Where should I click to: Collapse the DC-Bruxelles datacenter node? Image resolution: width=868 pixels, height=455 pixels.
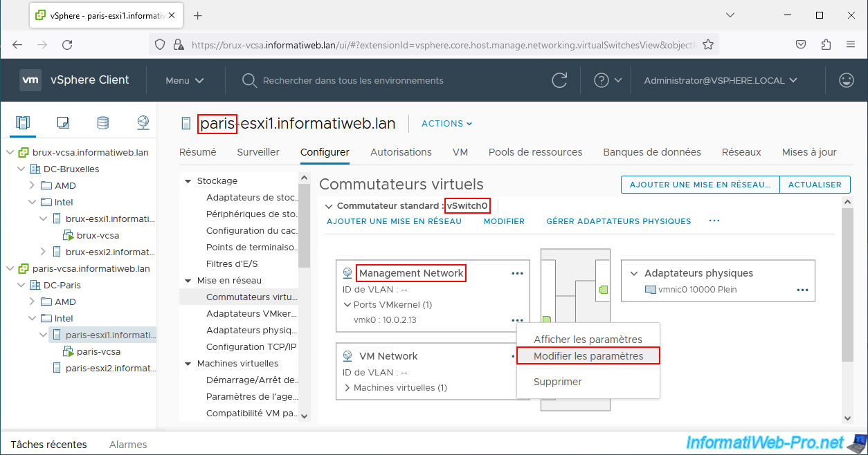(21, 169)
